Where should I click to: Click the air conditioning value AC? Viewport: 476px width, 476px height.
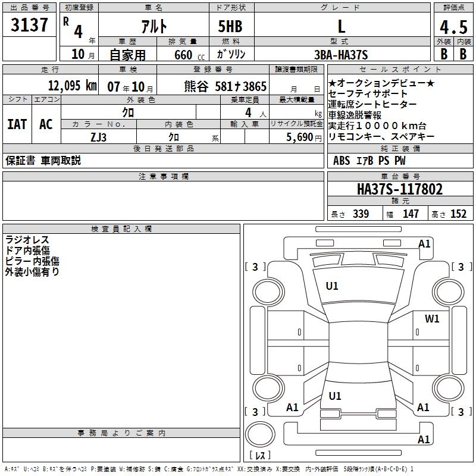click(x=46, y=124)
